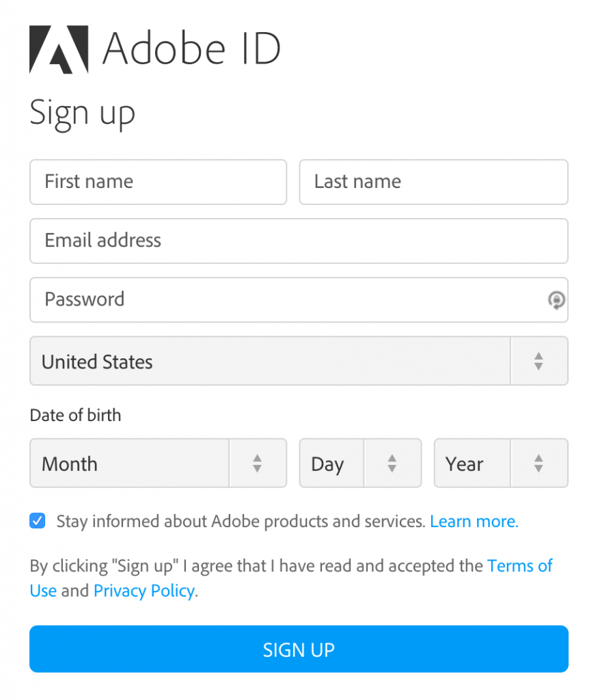Open the Learn more link

pos(474,522)
